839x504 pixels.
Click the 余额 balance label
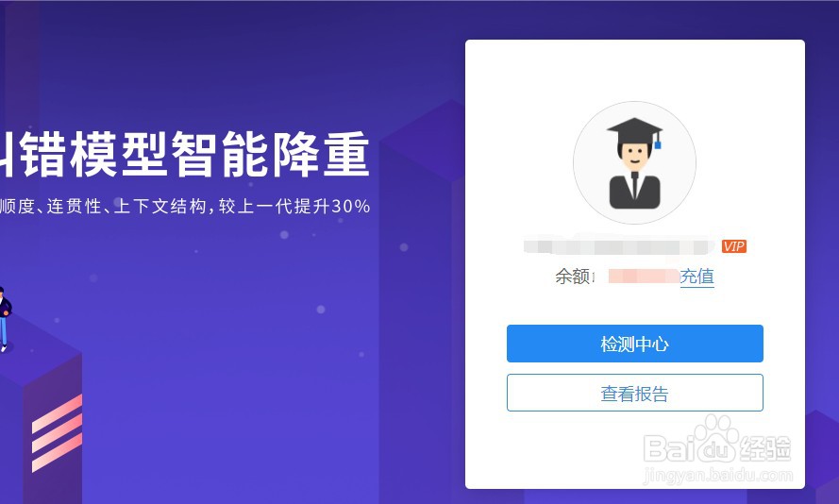[x=575, y=277]
